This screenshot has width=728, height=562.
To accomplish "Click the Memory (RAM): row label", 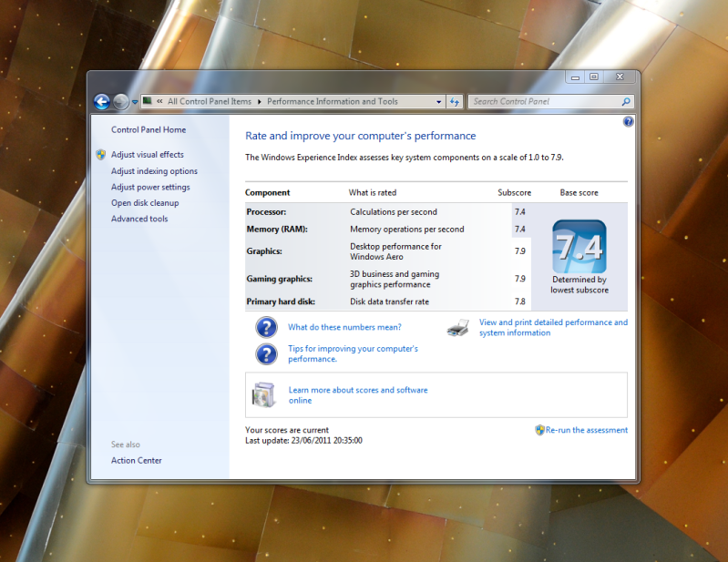I will click(x=277, y=230).
